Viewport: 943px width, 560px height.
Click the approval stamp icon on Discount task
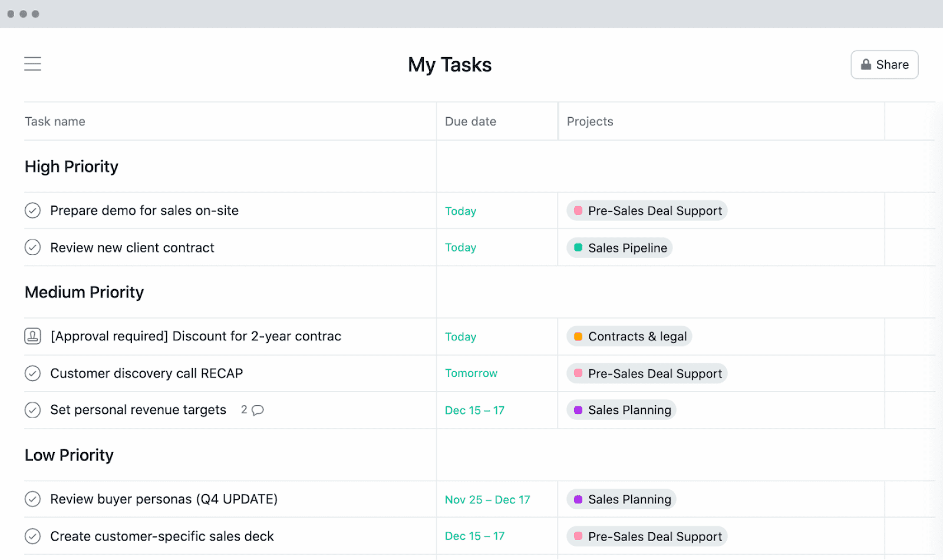[32, 336]
